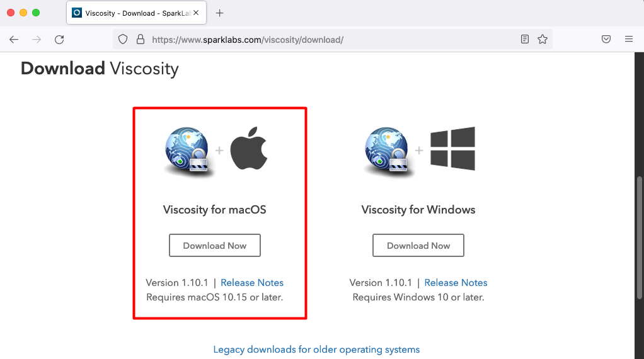Open Windows Release Notes link
The width and height of the screenshot is (644, 359).
click(x=456, y=283)
